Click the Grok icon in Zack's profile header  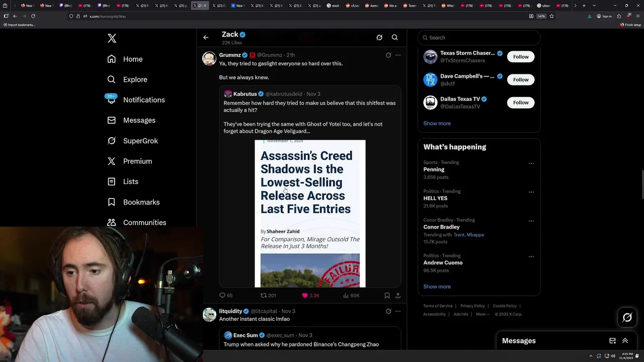pyautogui.click(x=379, y=37)
